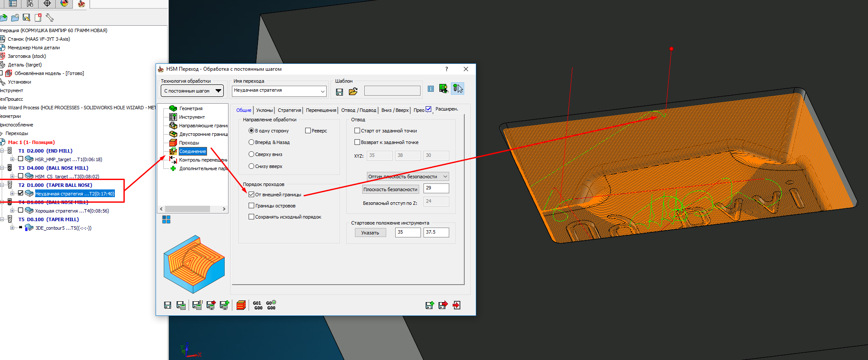Viewport: 868px width, 360px height.
Task: Click the simulate toolpath monitor icon with red arrow
Action: [x=211, y=305]
